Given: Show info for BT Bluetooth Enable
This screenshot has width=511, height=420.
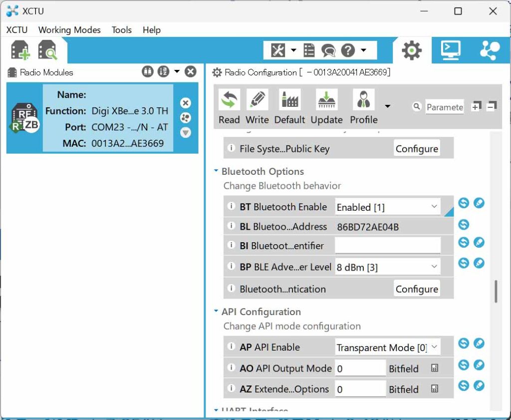Looking at the screenshot, I should pyautogui.click(x=231, y=206).
